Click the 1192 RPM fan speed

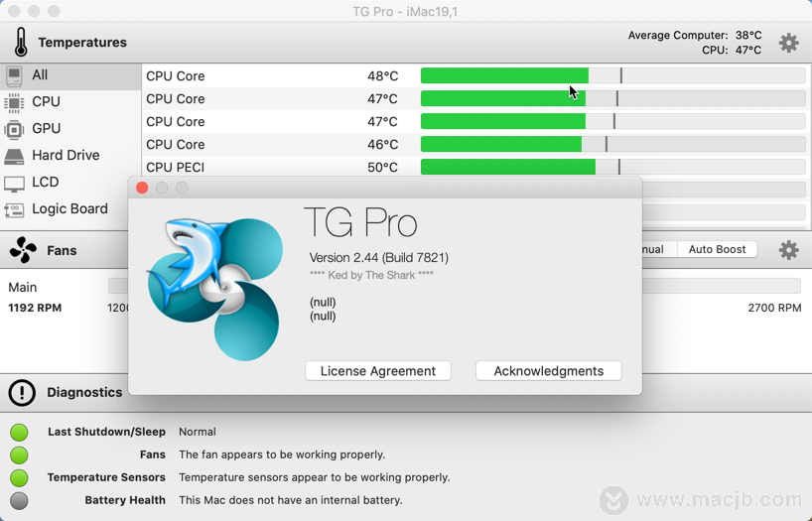pos(35,308)
